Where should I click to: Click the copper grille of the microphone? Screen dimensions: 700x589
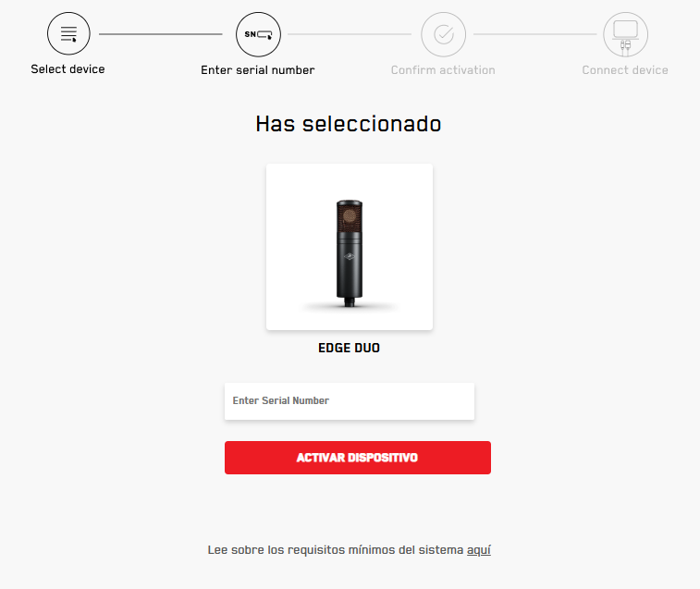click(350, 218)
